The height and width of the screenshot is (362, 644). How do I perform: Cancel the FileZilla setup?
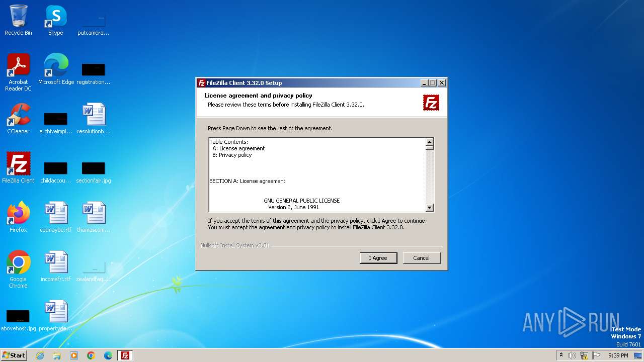[422, 258]
